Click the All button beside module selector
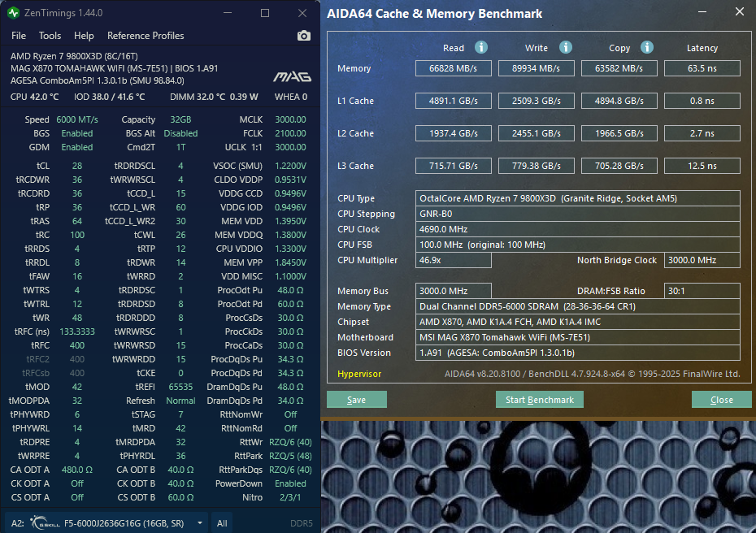 click(222, 523)
